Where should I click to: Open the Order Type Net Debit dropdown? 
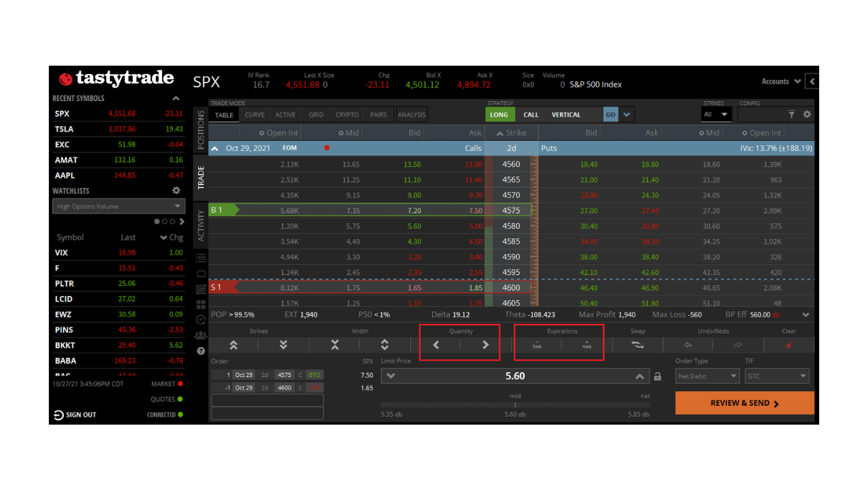click(708, 376)
